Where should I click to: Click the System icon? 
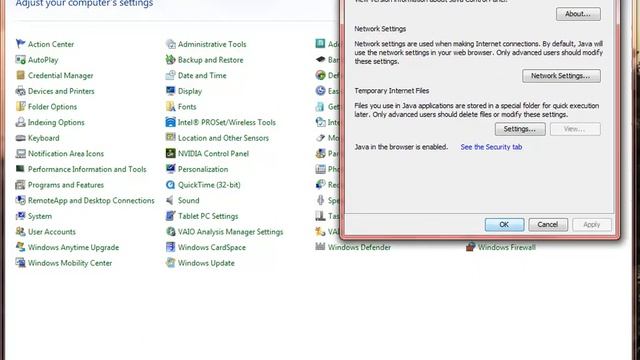coord(20,216)
